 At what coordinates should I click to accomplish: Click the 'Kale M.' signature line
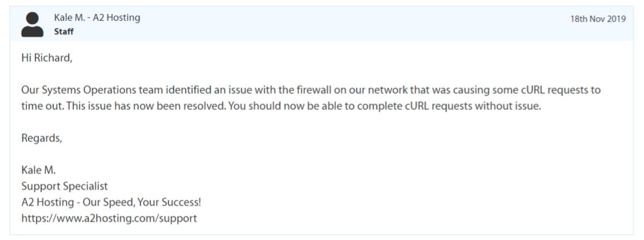tap(38, 171)
